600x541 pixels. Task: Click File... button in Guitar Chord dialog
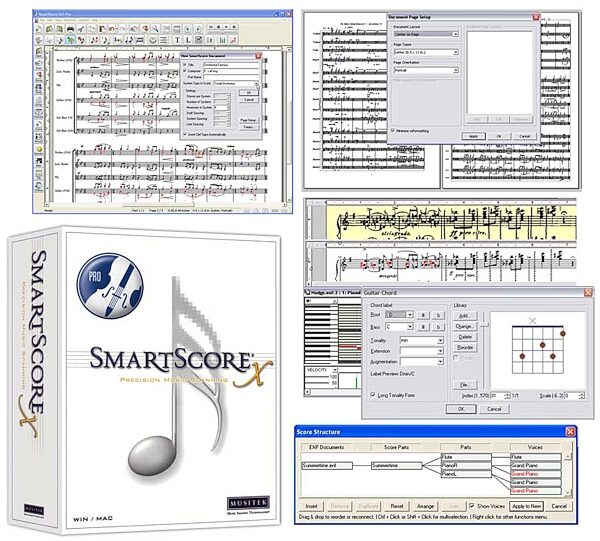pos(464,385)
